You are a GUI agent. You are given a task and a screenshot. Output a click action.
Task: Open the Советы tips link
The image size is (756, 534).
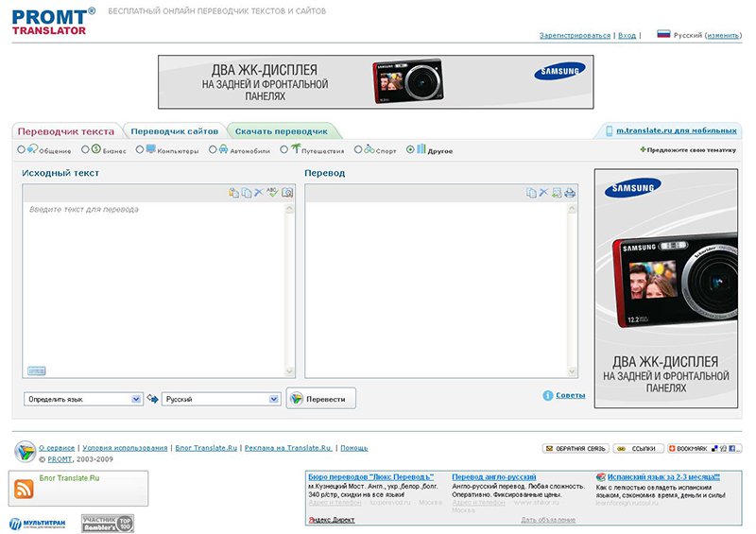click(571, 395)
